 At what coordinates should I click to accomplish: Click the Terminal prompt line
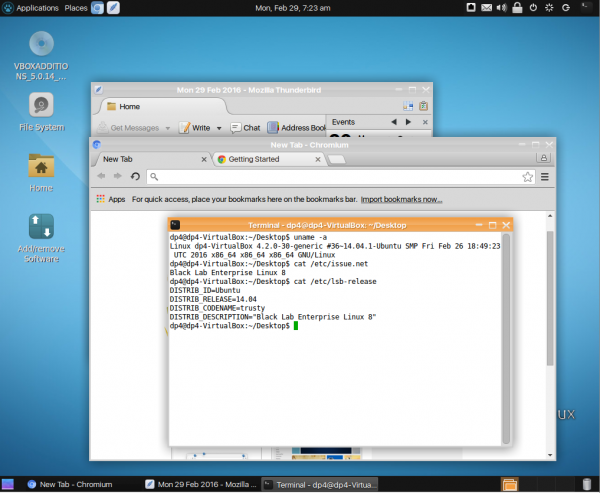(x=234, y=326)
